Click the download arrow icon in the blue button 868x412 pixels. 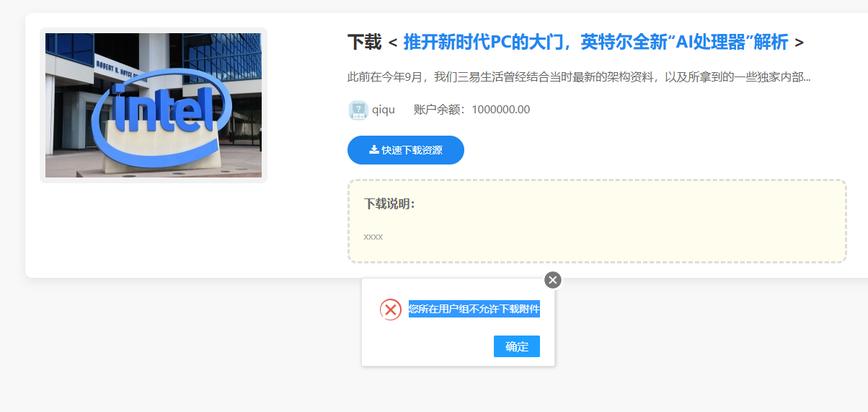(x=373, y=149)
